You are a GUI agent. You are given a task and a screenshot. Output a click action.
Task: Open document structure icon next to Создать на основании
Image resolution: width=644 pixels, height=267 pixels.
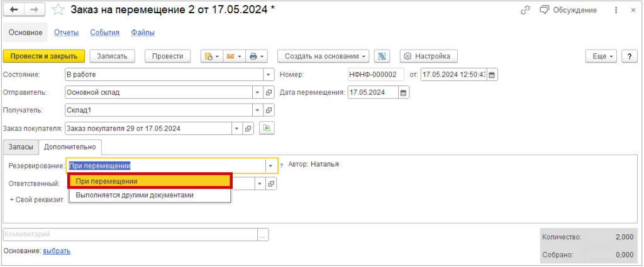coord(380,56)
